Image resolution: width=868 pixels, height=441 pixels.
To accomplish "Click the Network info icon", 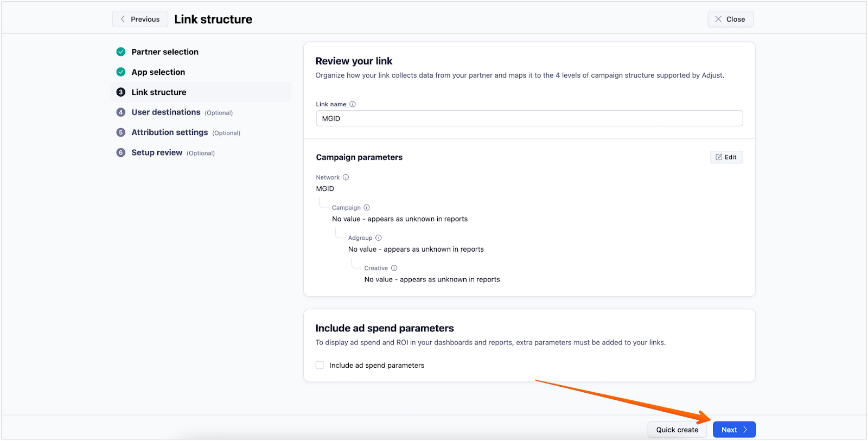I will click(346, 177).
